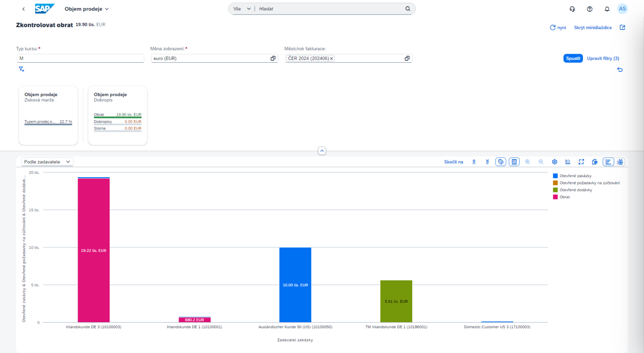Click drill down double-chevron icon

[487, 162]
